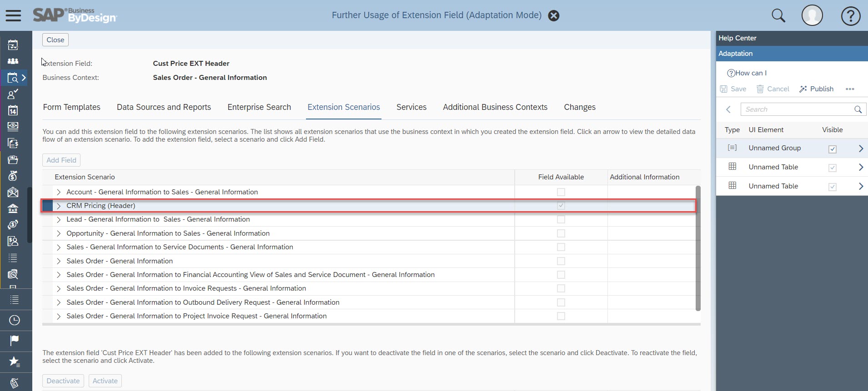
Task: Expand Project Invoice Request scenario row
Action: pos(59,316)
